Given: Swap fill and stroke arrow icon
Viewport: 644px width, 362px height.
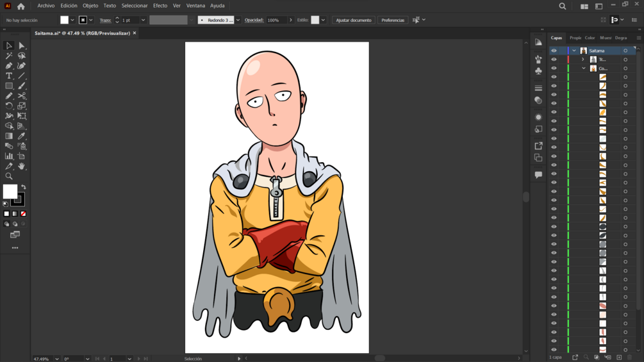Looking at the screenshot, I should pyautogui.click(x=24, y=187).
